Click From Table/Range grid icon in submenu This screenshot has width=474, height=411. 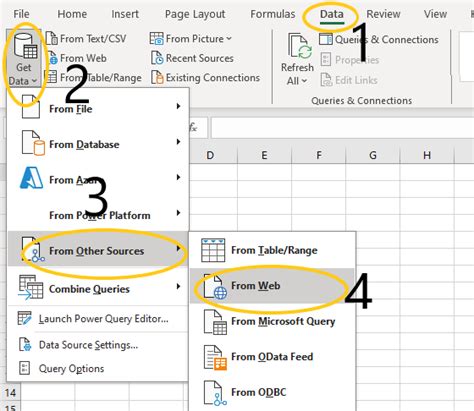pyautogui.click(x=213, y=250)
